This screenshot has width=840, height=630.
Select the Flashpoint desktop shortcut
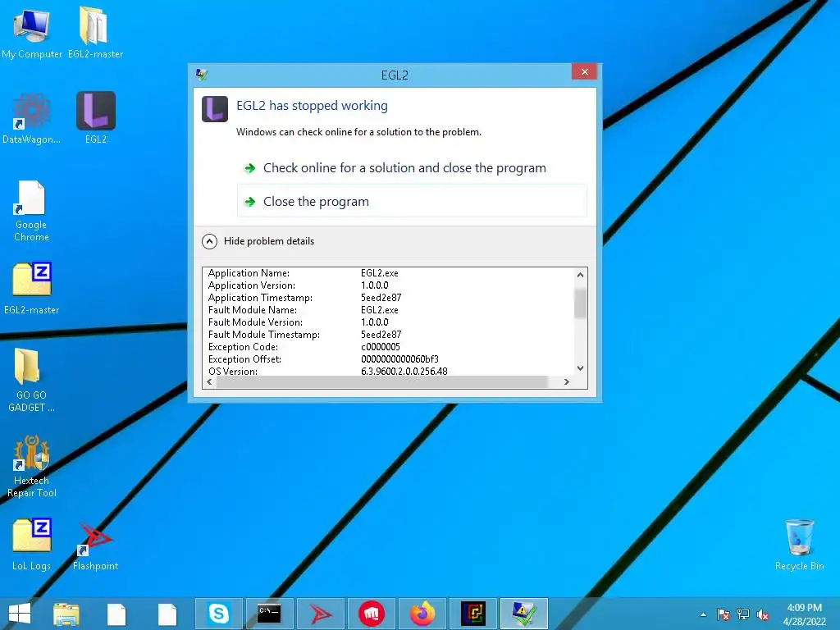pyautogui.click(x=95, y=546)
